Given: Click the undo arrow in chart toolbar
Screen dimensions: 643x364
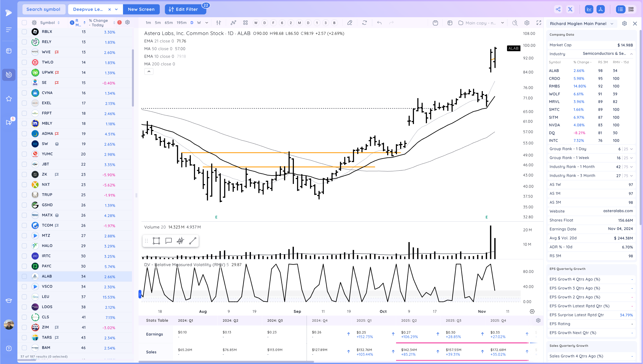Looking at the screenshot, I should tap(379, 23).
